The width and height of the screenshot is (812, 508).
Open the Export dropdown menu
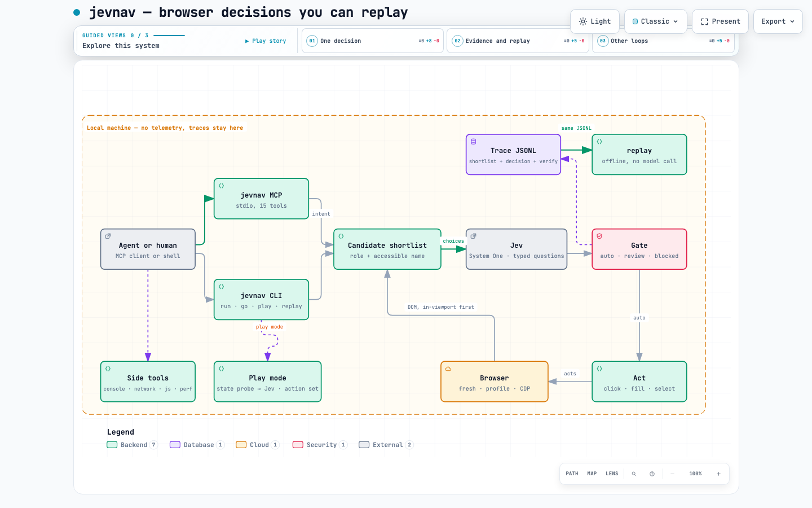(778, 21)
